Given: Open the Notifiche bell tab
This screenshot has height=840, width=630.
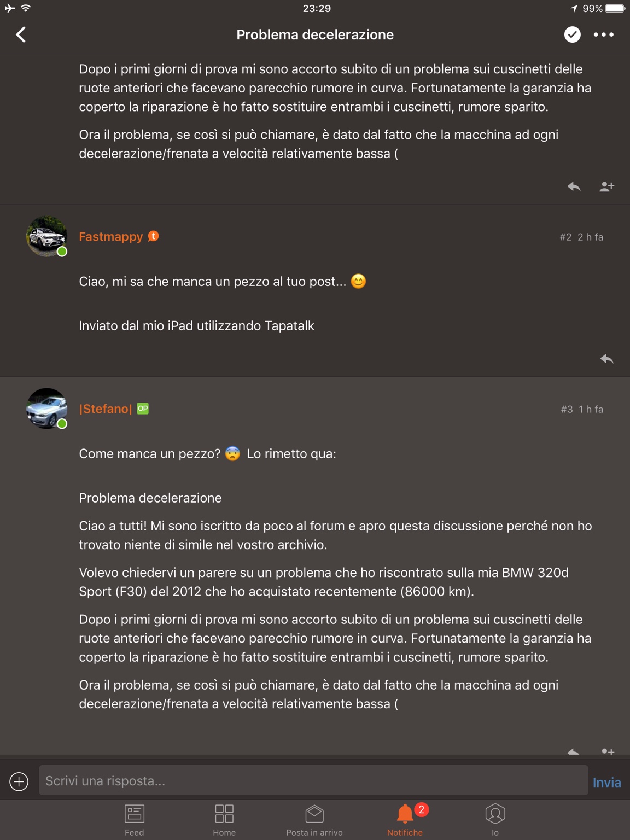Looking at the screenshot, I should pos(405,820).
